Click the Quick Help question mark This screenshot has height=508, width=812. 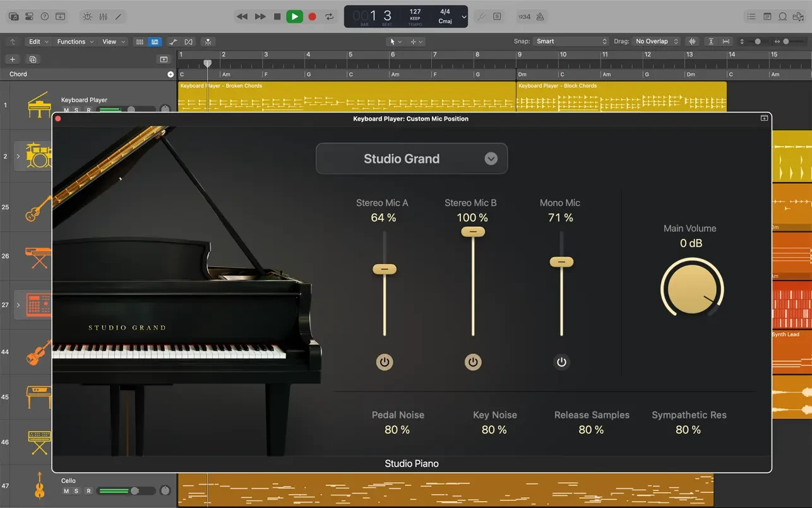[44, 16]
